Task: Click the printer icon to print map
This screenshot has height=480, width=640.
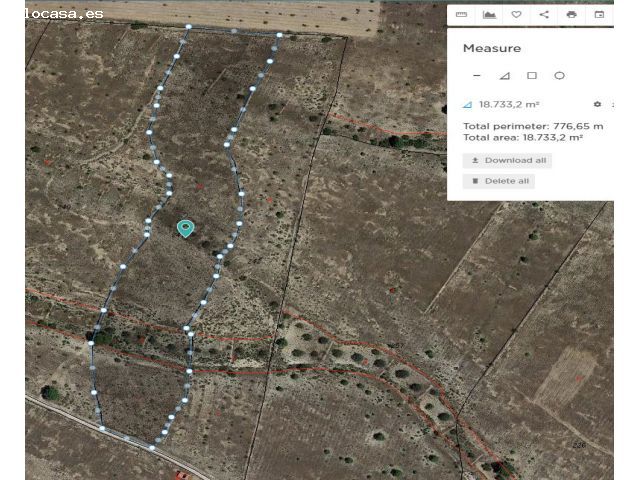Action: pos(571,15)
